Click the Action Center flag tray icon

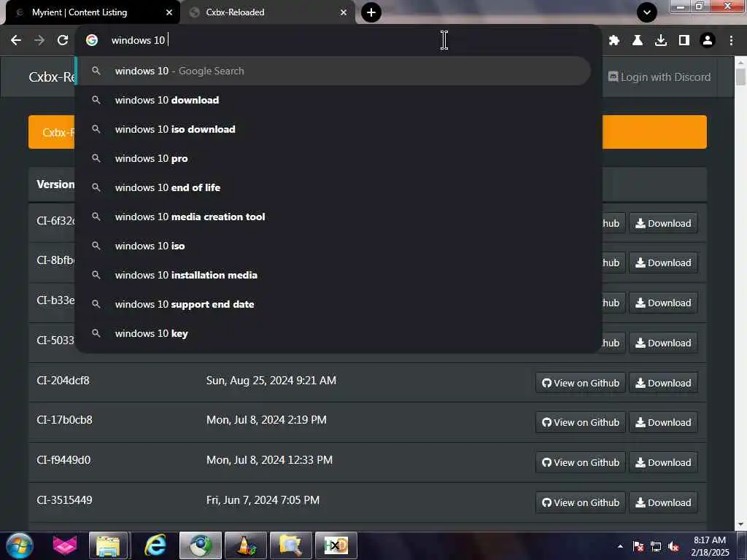(638, 546)
